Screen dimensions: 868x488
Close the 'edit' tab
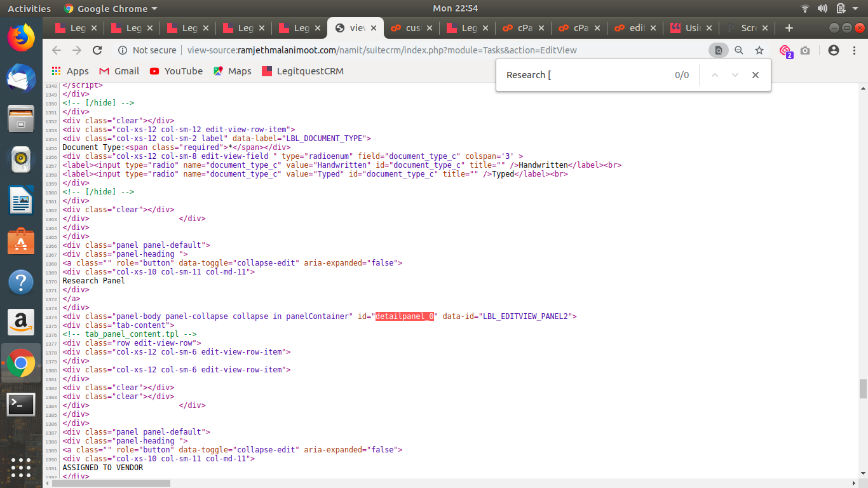(653, 28)
